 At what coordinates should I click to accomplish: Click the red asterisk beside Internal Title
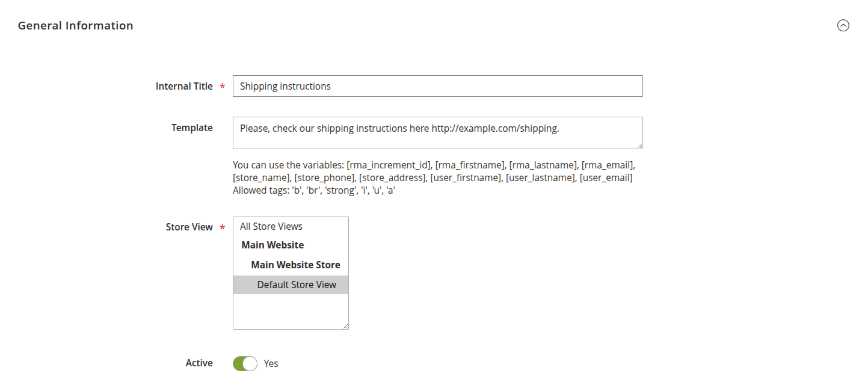pos(223,87)
